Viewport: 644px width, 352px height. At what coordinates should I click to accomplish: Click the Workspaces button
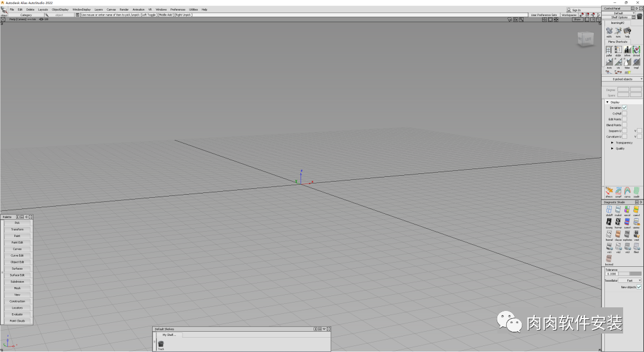[569, 15]
